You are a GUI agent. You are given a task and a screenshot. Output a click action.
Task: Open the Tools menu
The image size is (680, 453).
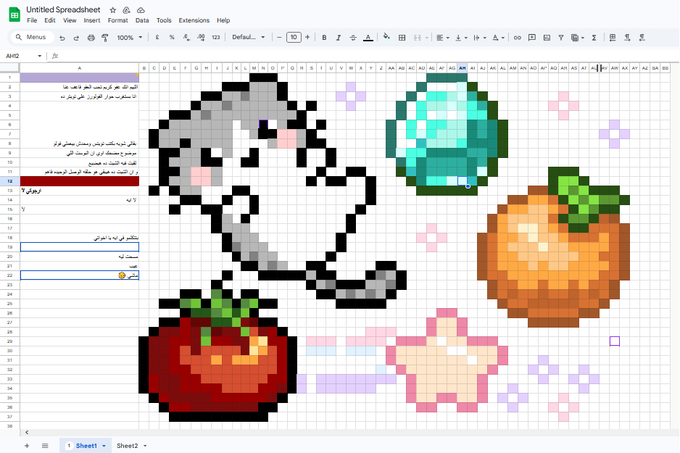[x=164, y=20]
